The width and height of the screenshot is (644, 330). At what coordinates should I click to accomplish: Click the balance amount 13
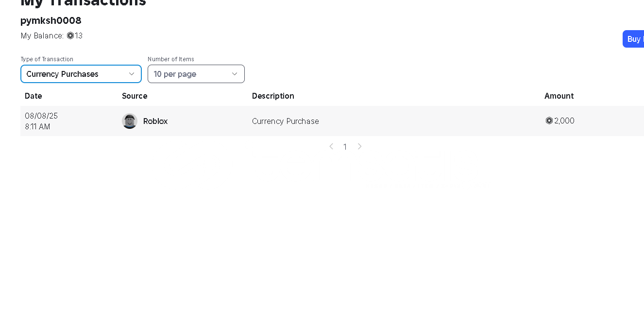click(79, 35)
